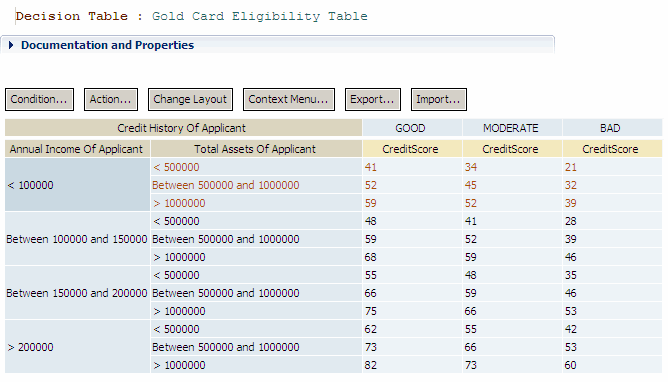Click '> 1000000' in > 200000 group
Image resolution: width=668 pixels, height=382 pixels.
256,365
